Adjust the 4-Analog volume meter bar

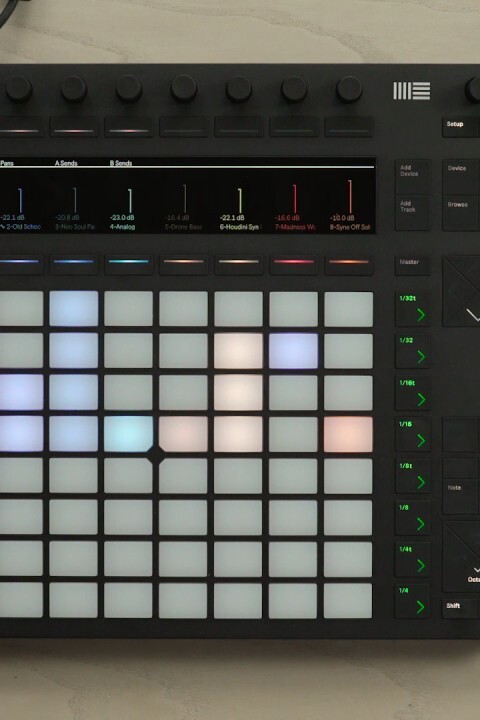[x=130, y=201]
